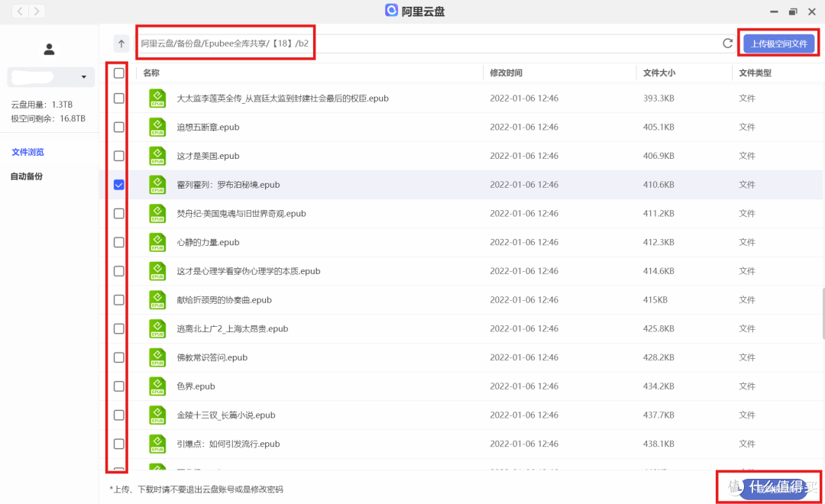Sort by the 文件类型 column header

755,73
